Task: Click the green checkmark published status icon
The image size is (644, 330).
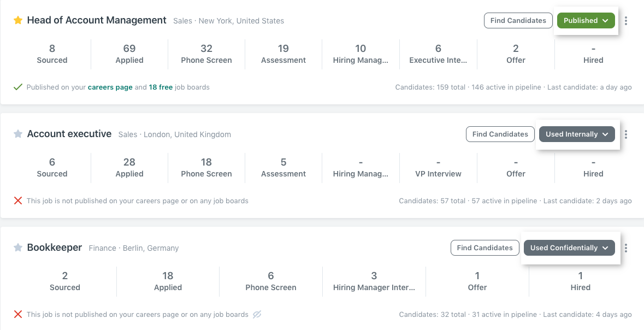Action: pos(18,87)
